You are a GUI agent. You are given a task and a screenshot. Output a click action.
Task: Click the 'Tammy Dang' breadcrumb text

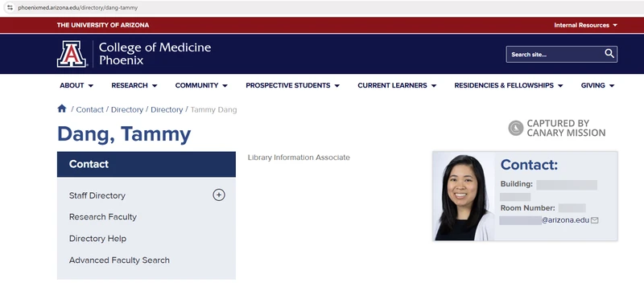click(213, 109)
